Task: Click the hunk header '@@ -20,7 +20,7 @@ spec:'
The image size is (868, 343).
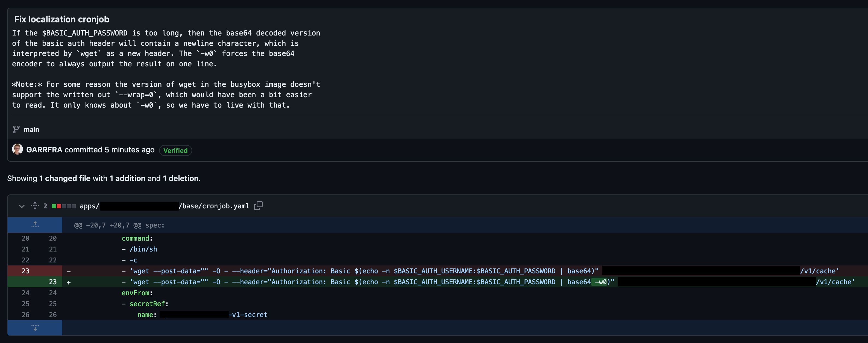Action: point(119,225)
